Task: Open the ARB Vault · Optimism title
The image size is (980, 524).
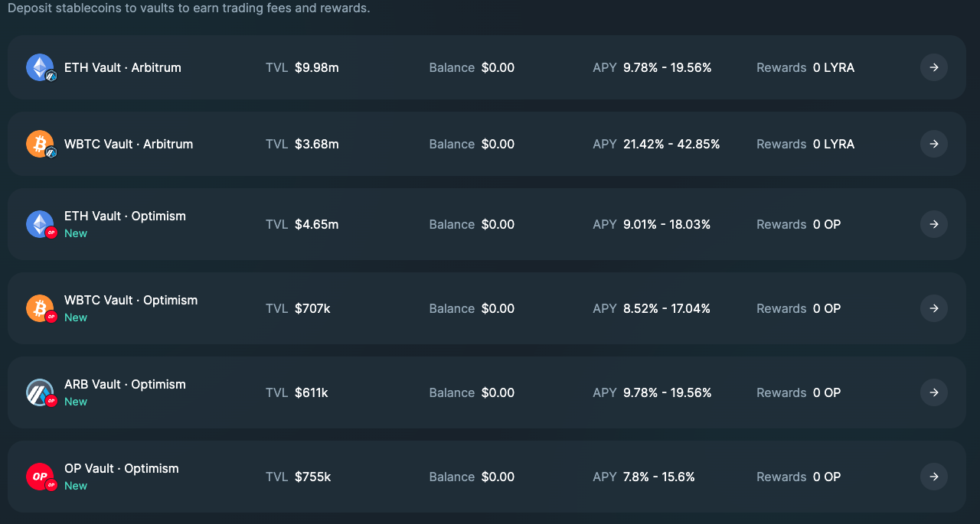Action: click(x=125, y=384)
